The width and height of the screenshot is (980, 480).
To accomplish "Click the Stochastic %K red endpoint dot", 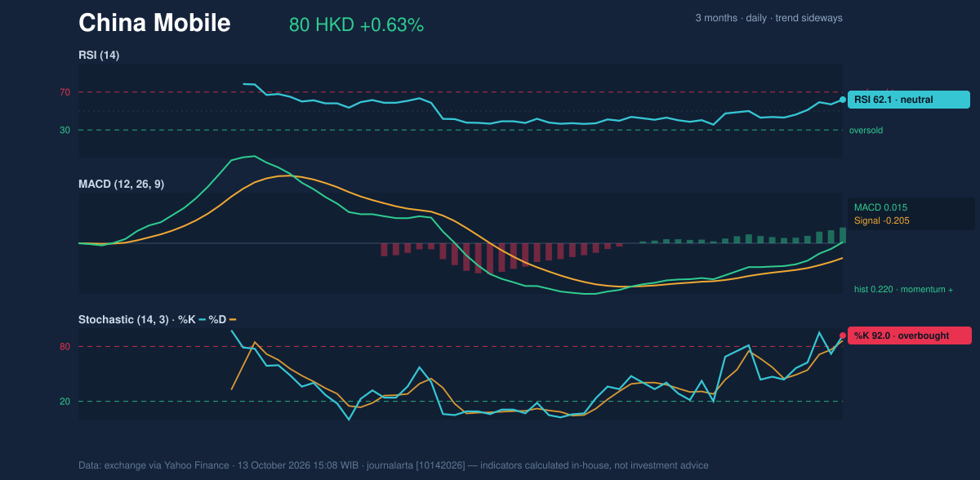I will pos(843,336).
